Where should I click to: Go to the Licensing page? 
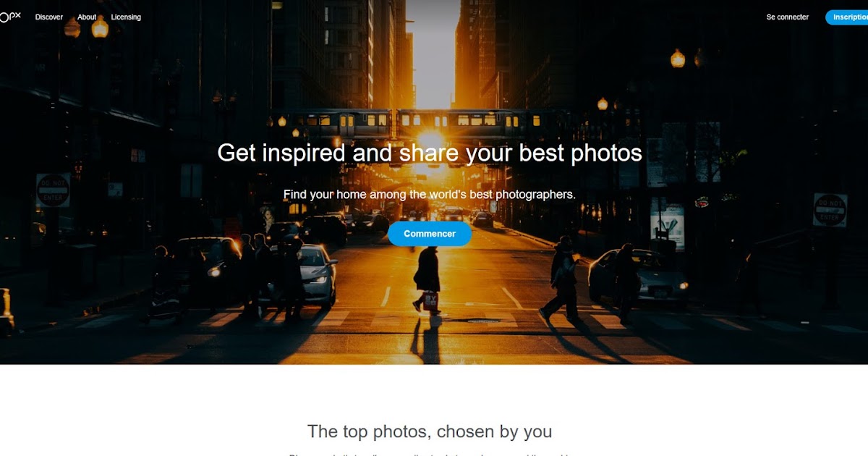pyautogui.click(x=126, y=17)
